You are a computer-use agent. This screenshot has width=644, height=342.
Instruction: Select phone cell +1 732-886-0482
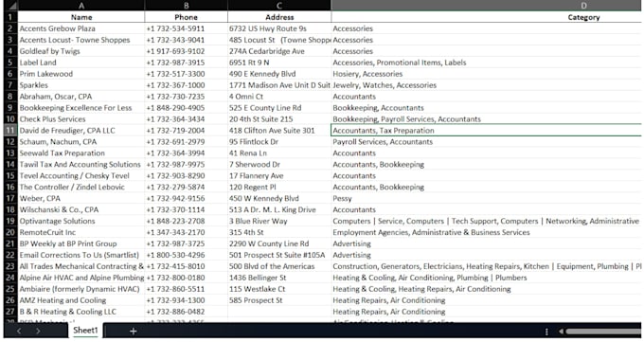[x=186, y=312]
